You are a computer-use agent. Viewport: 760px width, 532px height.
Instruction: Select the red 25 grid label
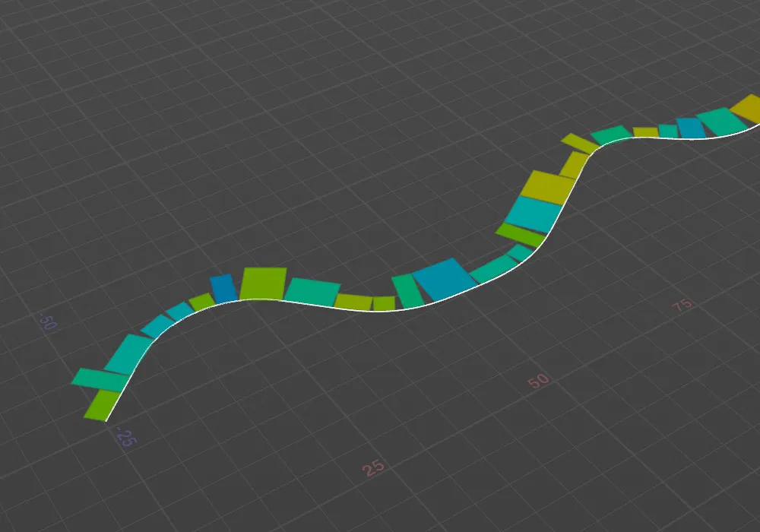click(x=373, y=467)
